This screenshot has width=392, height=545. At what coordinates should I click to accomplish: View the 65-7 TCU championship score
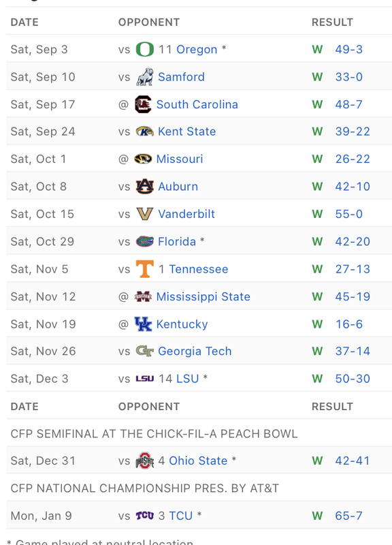[x=348, y=516]
